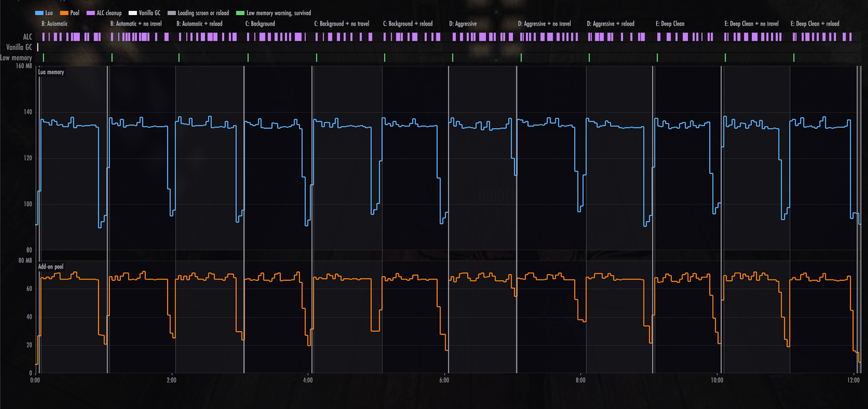Click 'B: Automatic + no travel' section label
The width and height of the screenshot is (868, 409).
[136, 24]
